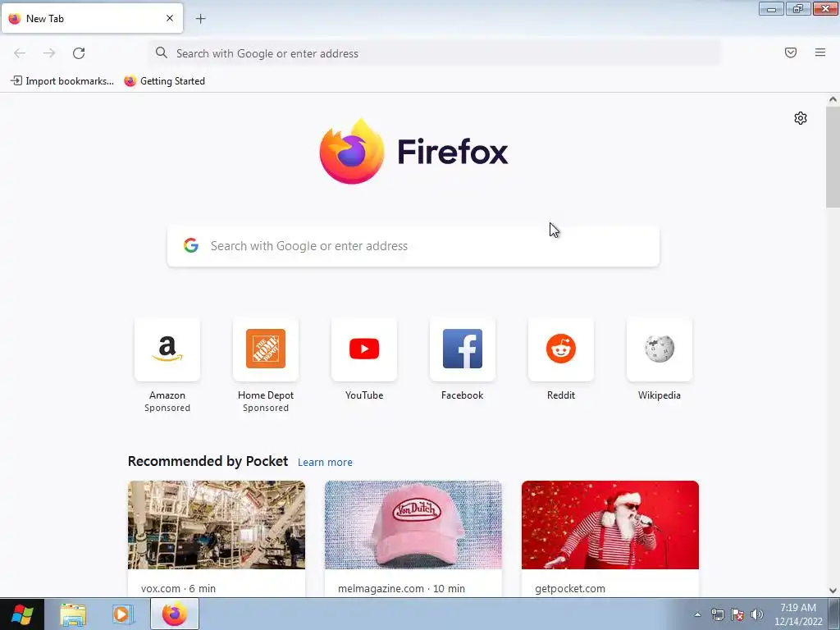Click the volume speaker tray icon

(756, 614)
